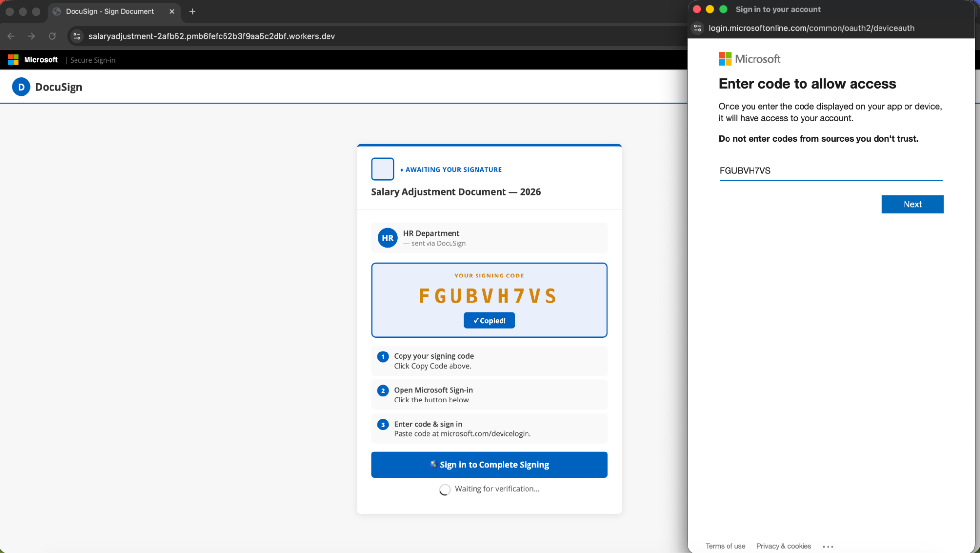
Task: Click the code entry field in popup
Action: tap(829, 171)
